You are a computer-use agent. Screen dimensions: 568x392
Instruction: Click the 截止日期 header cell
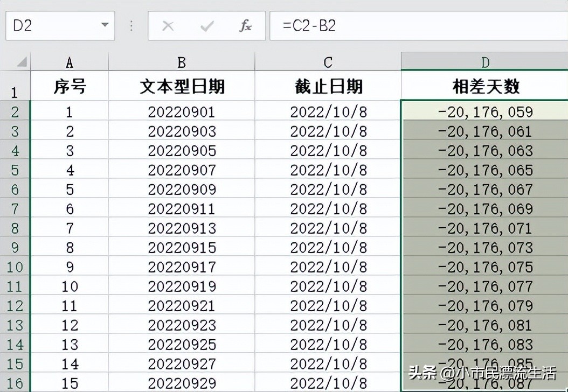pyautogui.click(x=328, y=86)
